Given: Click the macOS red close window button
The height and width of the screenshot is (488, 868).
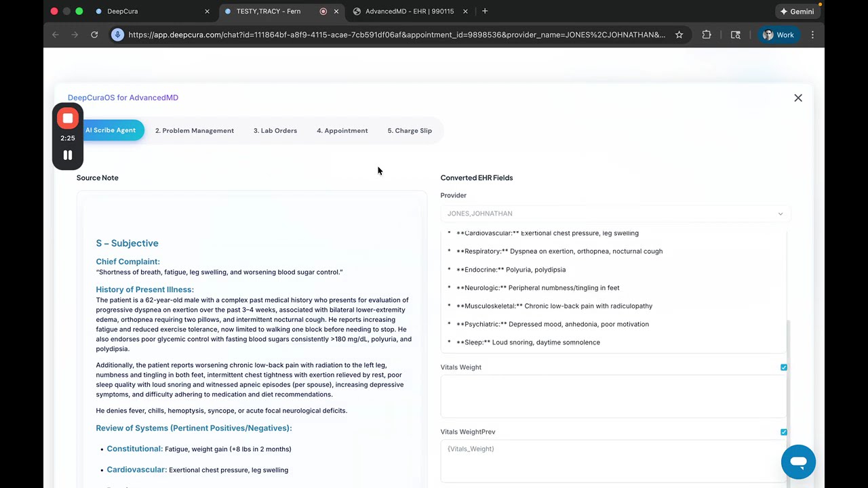Looking at the screenshot, I should coord(54,12).
